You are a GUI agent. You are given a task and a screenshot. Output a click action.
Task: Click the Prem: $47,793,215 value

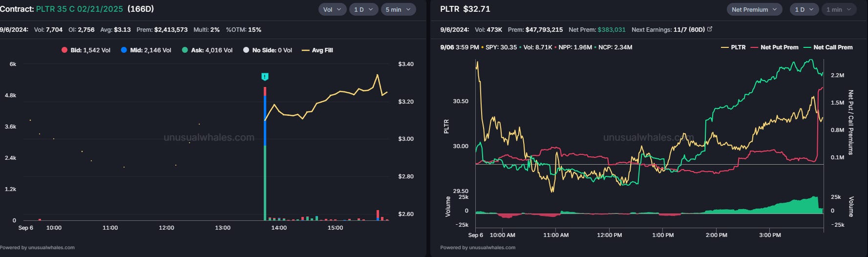[x=535, y=30]
